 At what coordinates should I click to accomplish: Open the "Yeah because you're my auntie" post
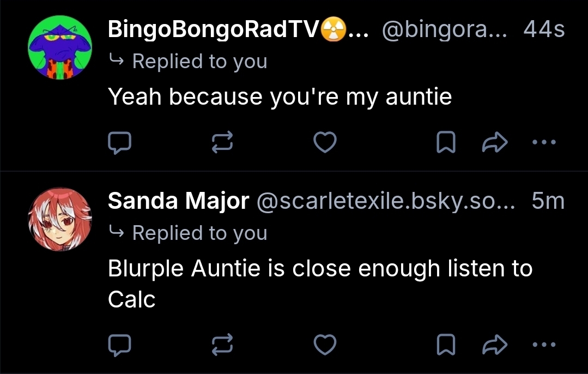[x=280, y=97]
